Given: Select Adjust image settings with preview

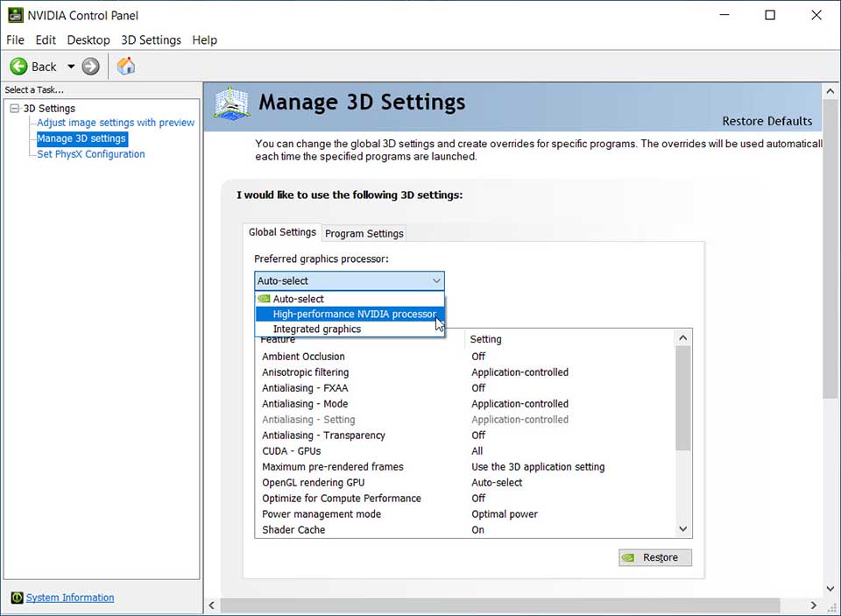Looking at the screenshot, I should tap(116, 123).
